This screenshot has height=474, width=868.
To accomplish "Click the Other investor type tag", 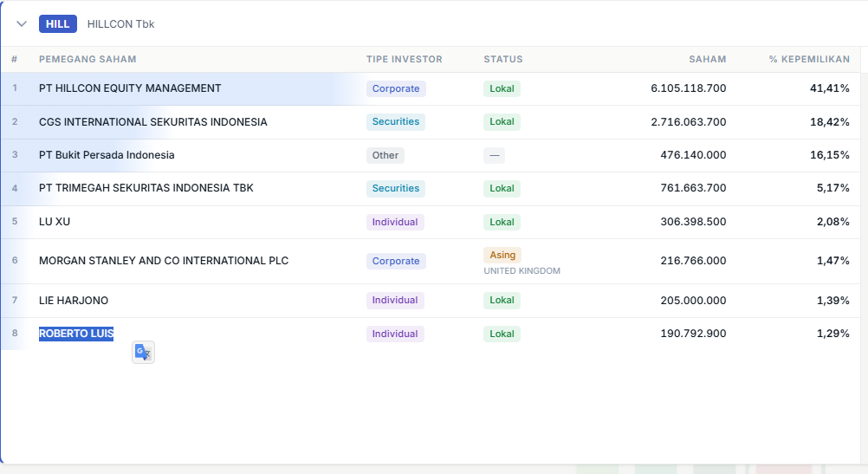I will [x=385, y=155].
